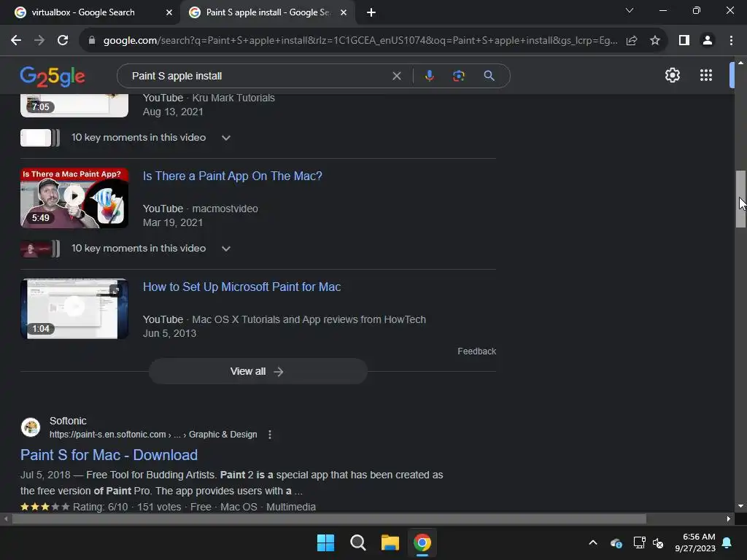Play the 1:04 Microsoft Paint video thumbnail
Image resolution: width=747 pixels, height=560 pixels.
click(74, 308)
